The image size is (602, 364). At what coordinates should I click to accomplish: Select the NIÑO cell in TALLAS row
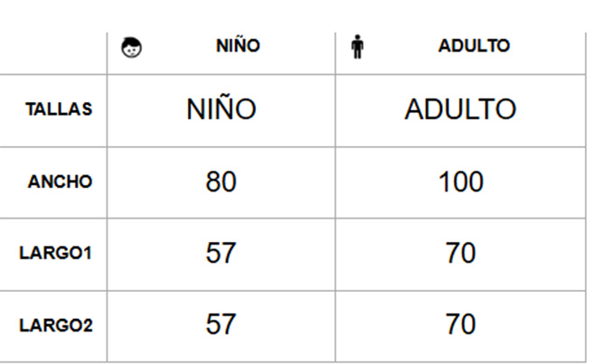click(221, 108)
